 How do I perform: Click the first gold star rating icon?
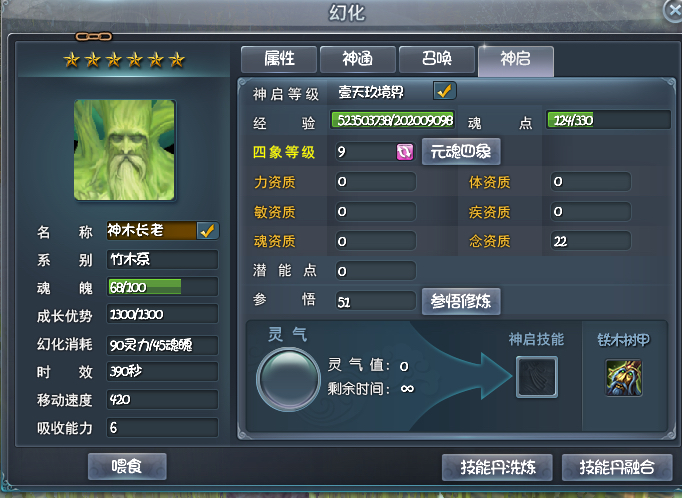click(x=72, y=60)
